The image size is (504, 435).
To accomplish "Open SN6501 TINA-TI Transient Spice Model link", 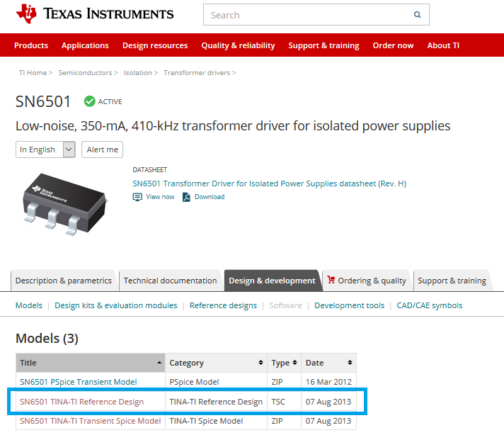I will 90,421.
